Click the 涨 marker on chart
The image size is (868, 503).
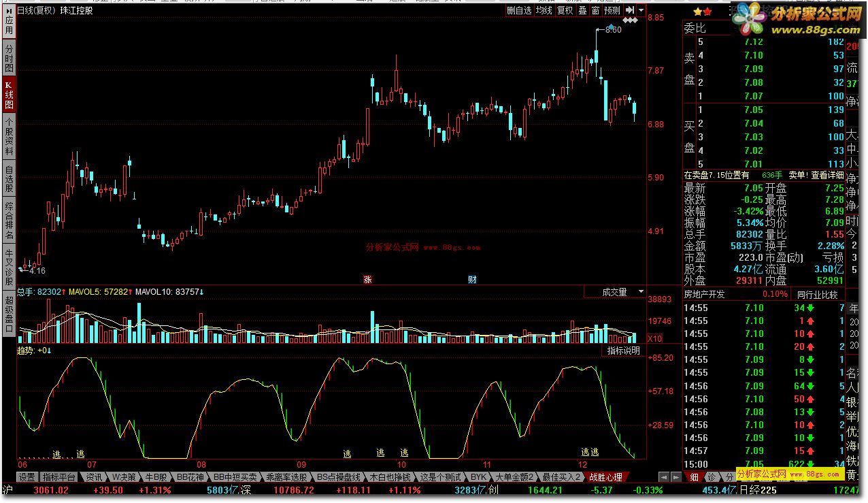[367, 279]
